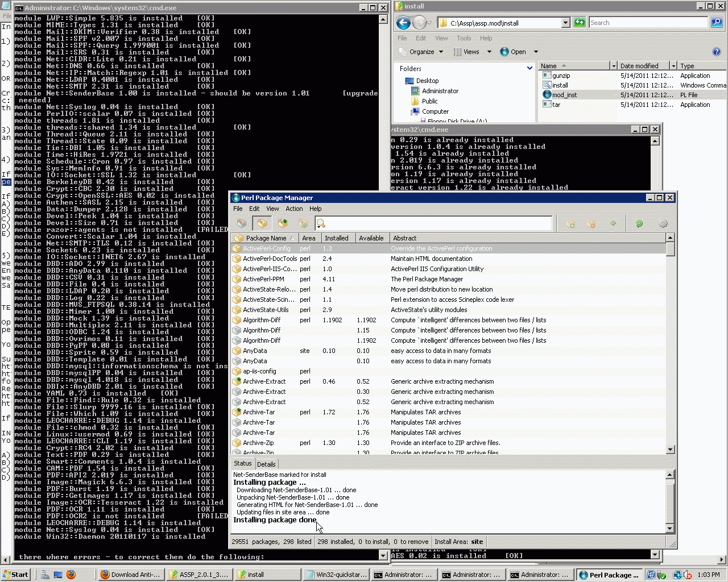Select the Archive-Tar perl package icon
Screen dimensions: 728x582
tap(237, 412)
